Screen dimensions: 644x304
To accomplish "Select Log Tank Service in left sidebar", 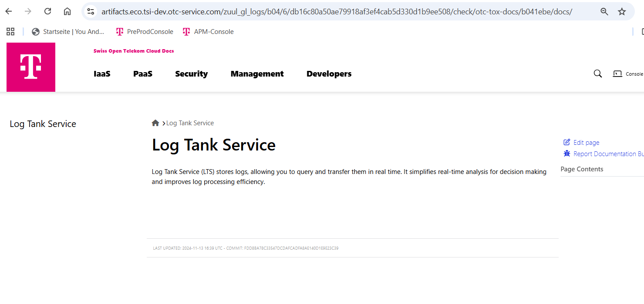I will pyautogui.click(x=43, y=124).
